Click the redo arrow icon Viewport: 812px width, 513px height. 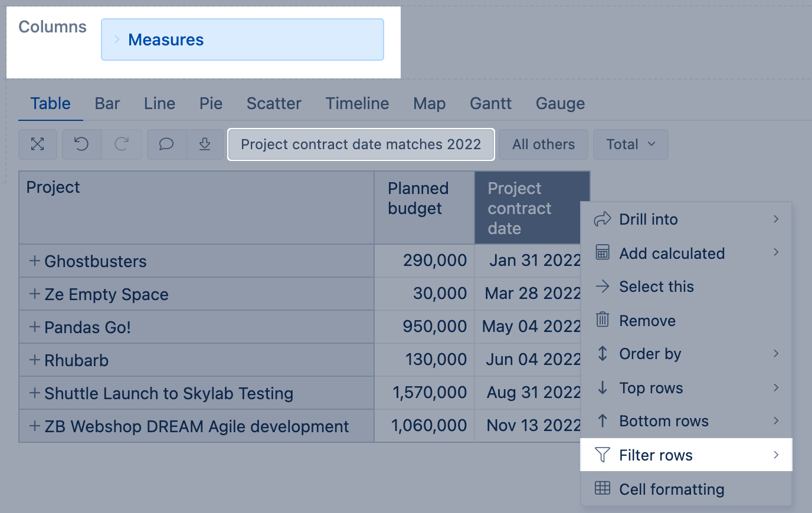click(122, 144)
